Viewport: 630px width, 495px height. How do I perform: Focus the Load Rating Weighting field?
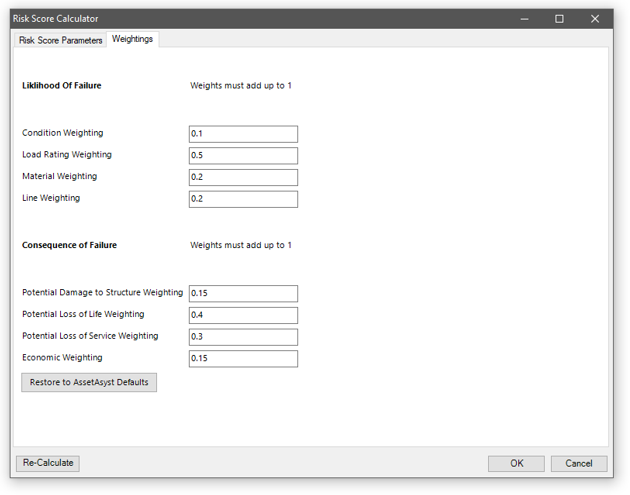pyautogui.click(x=243, y=156)
